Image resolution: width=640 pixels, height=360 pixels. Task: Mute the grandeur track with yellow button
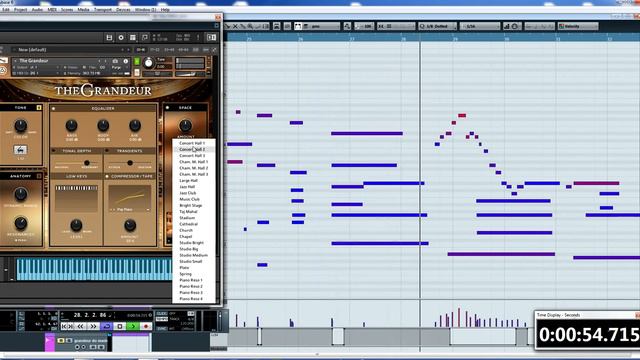point(61,340)
